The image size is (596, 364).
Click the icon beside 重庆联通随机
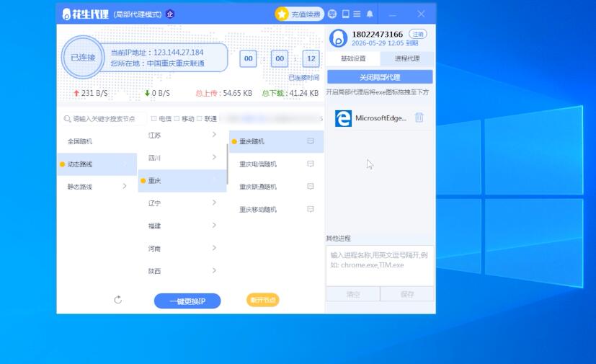coord(311,187)
